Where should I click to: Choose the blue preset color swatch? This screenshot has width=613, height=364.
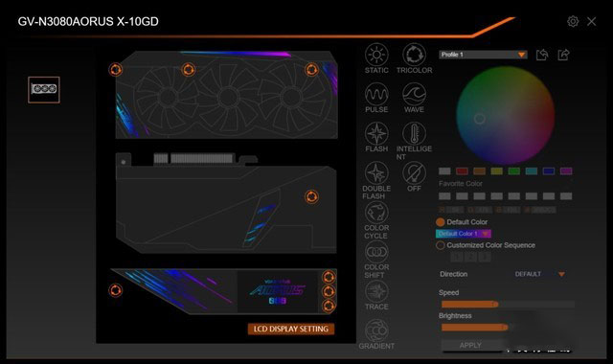pyautogui.click(x=549, y=171)
